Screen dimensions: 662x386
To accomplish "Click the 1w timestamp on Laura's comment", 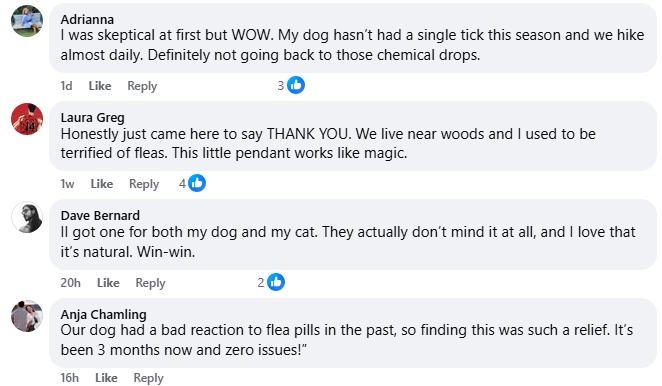I will click(x=67, y=184).
